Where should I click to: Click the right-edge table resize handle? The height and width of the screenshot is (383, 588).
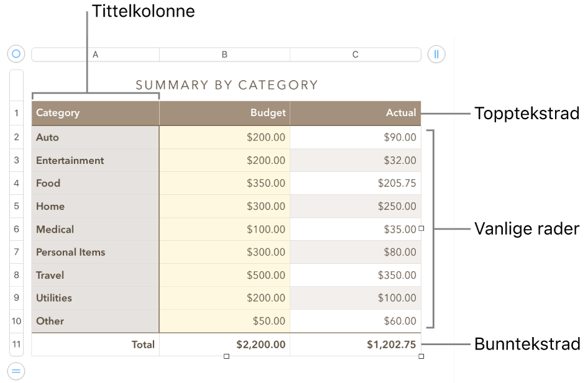click(x=422, y=228)
